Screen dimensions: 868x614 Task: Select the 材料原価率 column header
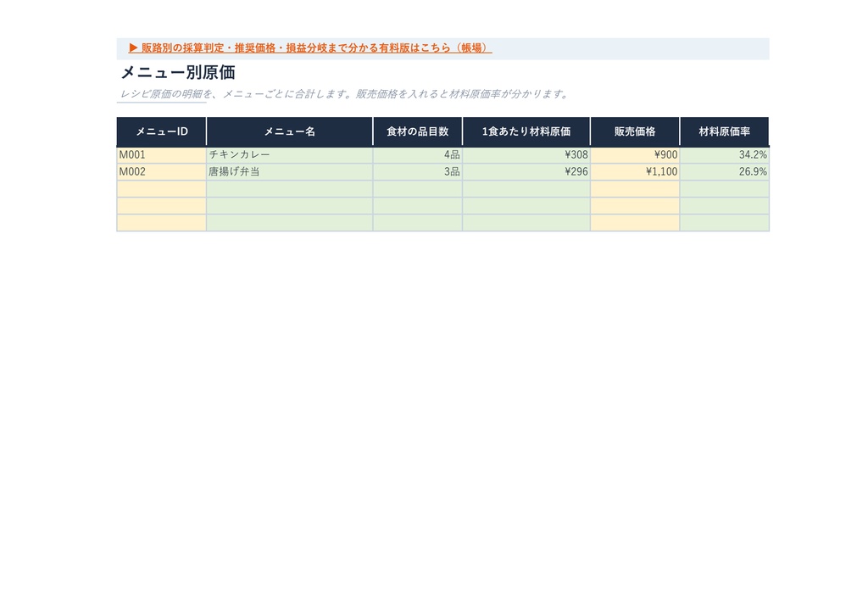[724, 131]
